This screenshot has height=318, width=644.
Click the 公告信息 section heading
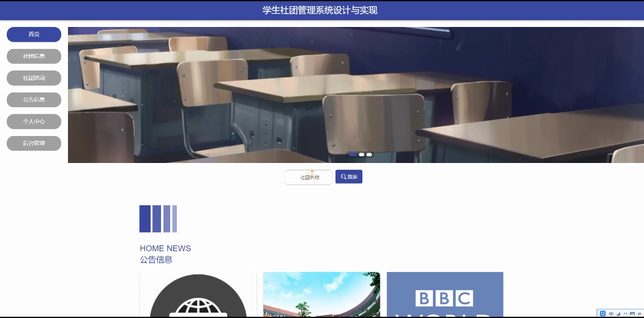pyautogui.click(x=156, y=260)
